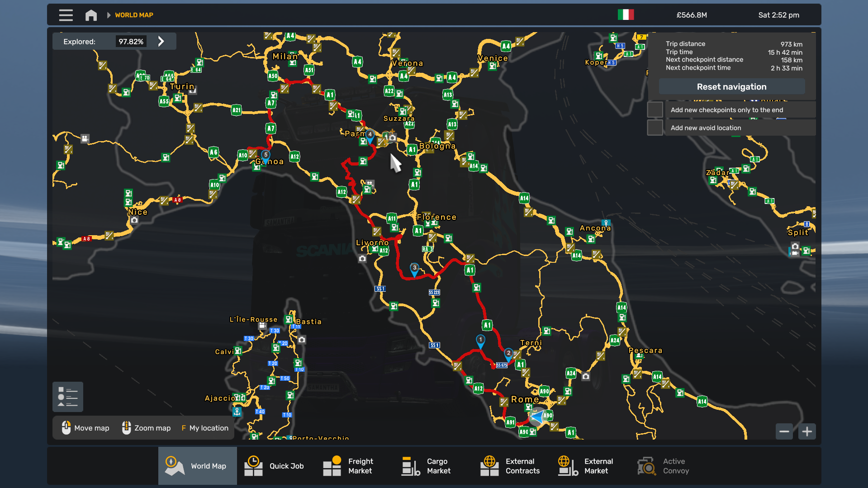Click the Italian flag icon

tap(626, 15)
